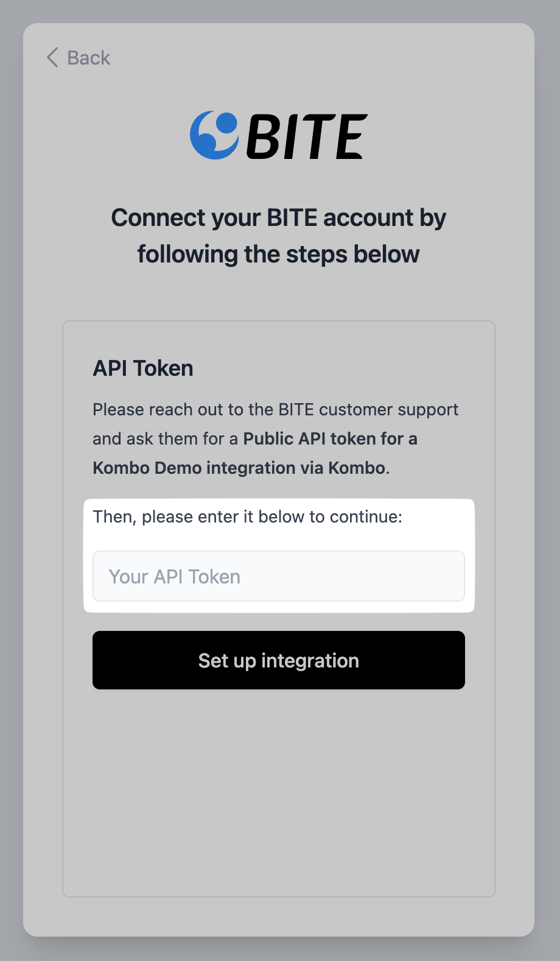Go back using the "Back" text link
Screen dimensions: 560x961
coord(88,58)
